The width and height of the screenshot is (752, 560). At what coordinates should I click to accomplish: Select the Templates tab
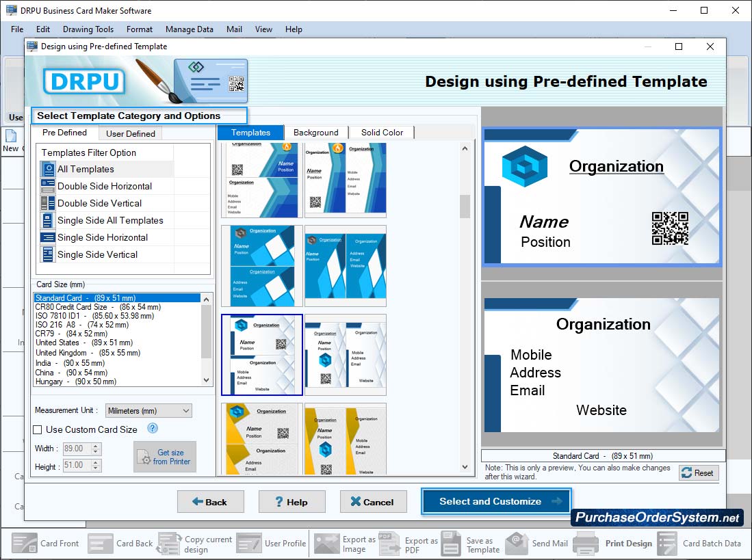point(250,133)
